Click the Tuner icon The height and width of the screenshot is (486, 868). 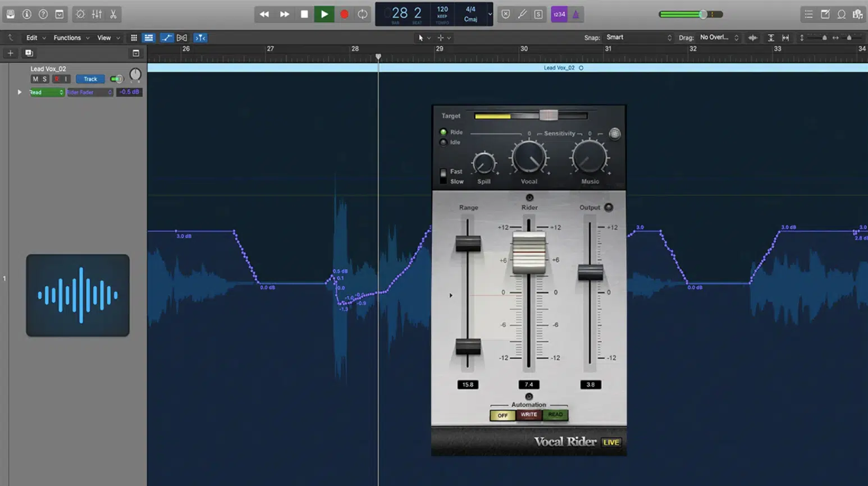tap(522, 14)
